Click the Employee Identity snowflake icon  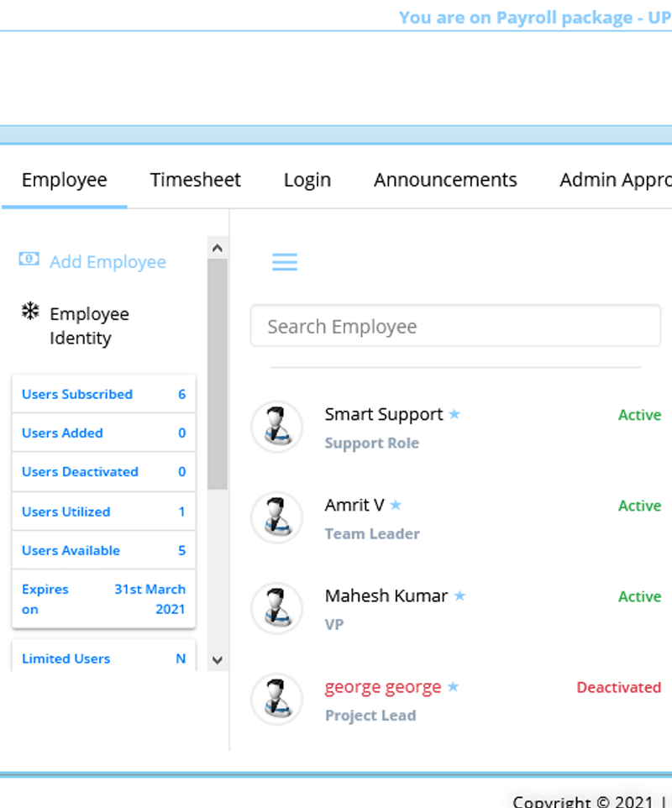click(30, 312)
